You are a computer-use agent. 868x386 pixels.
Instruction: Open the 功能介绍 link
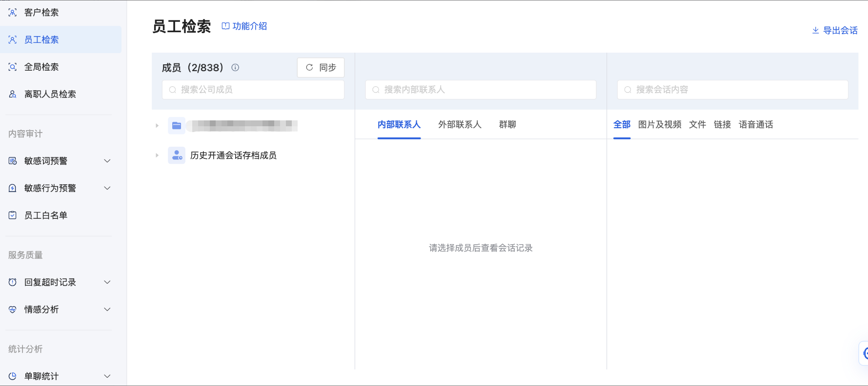(x=244, y=26)
